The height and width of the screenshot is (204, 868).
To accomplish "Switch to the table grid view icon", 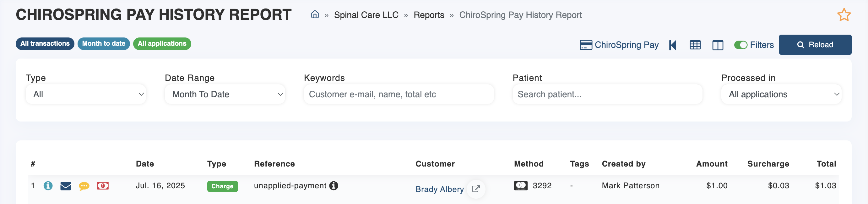I will [695, 45].
